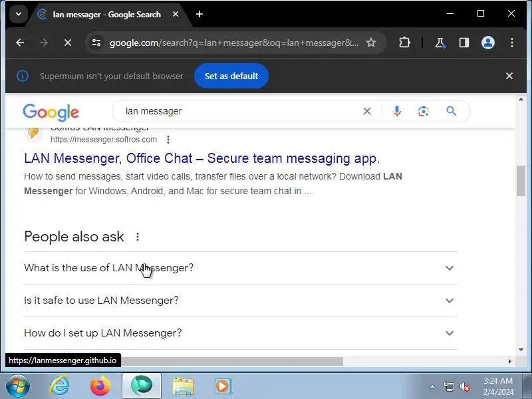Close the 'lan messager' browser tab
This screenshot has width=532, height=399.
point(176,14)
